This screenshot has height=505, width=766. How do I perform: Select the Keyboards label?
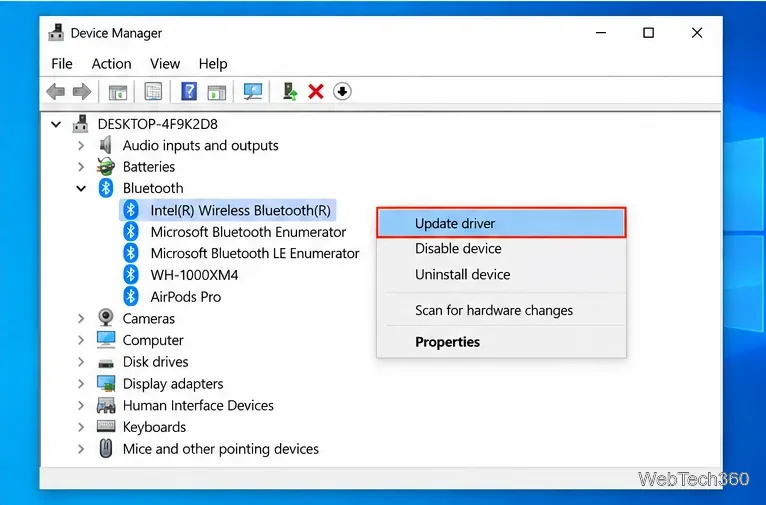[x=154, y=427]
